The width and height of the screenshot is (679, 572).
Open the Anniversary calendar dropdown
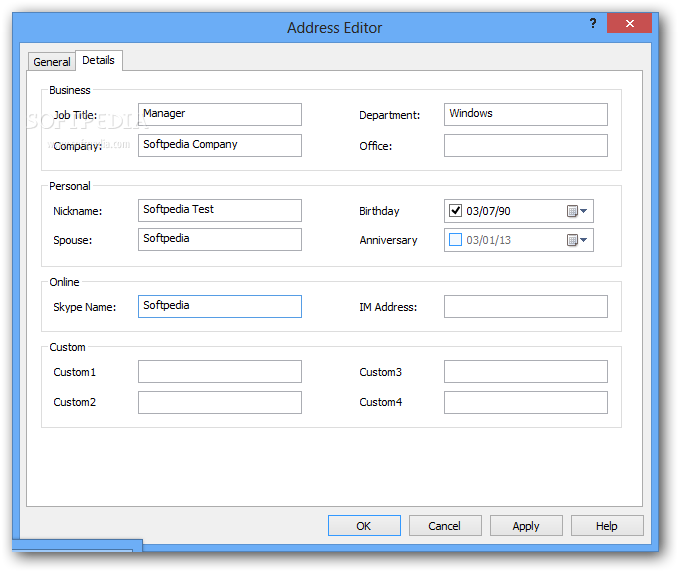click(x=577, y=240)
